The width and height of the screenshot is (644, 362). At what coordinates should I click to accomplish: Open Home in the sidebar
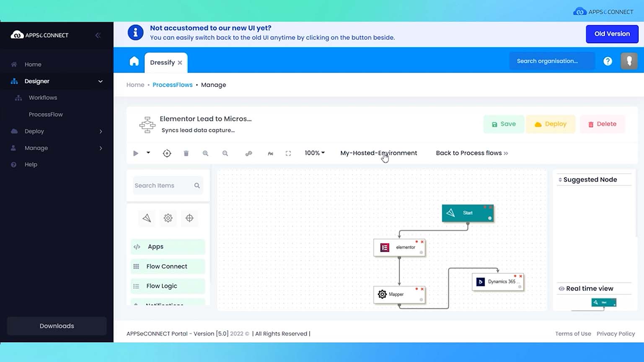(33, 65)
